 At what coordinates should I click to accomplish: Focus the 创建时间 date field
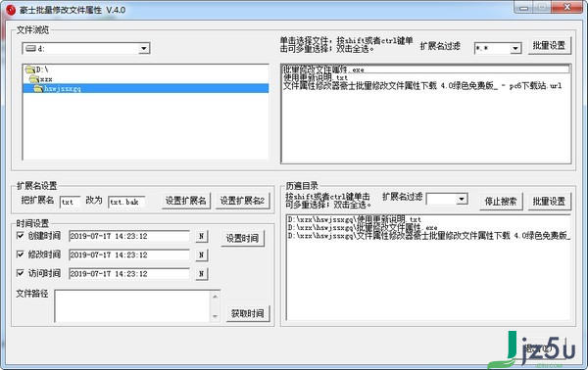point(129,236)
